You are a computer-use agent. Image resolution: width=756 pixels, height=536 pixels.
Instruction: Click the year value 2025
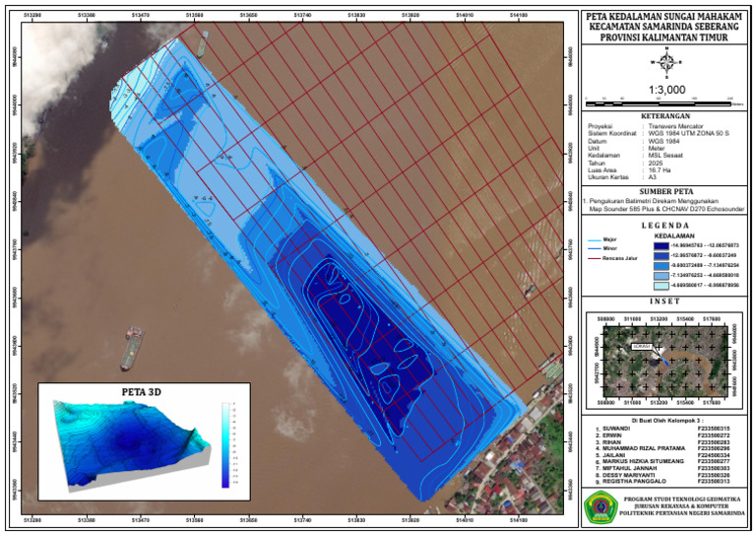[x=656, y=164]
